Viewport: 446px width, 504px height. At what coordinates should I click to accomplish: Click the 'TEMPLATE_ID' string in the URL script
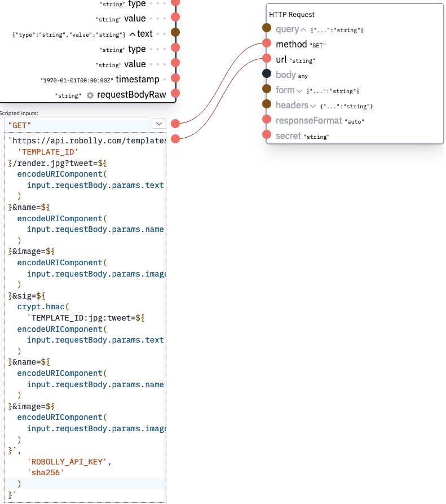pos(48,152)
